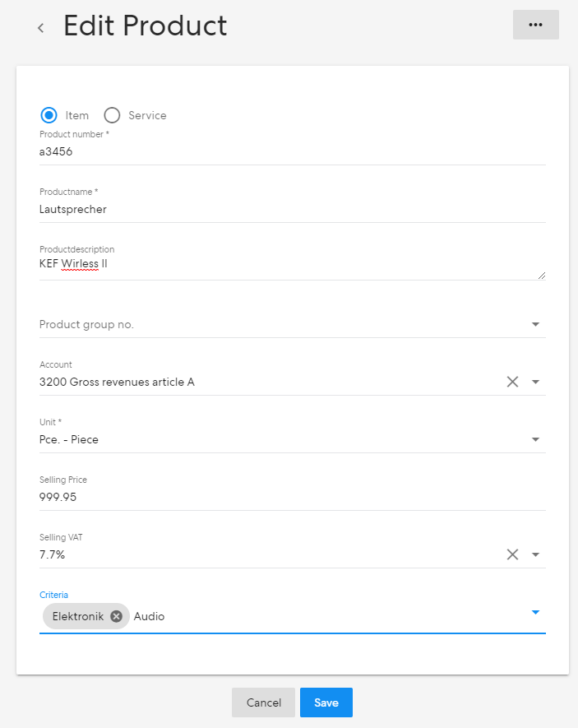Click the Productdescription text area
This screenshot has height=728, width=578.
tap(292, 268)
